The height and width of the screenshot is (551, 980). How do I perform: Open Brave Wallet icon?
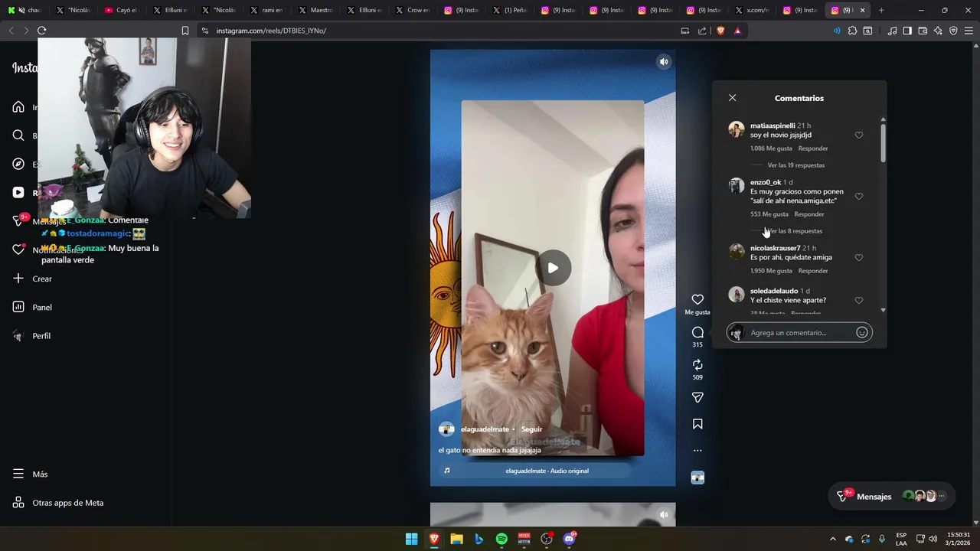pos(923,31)
